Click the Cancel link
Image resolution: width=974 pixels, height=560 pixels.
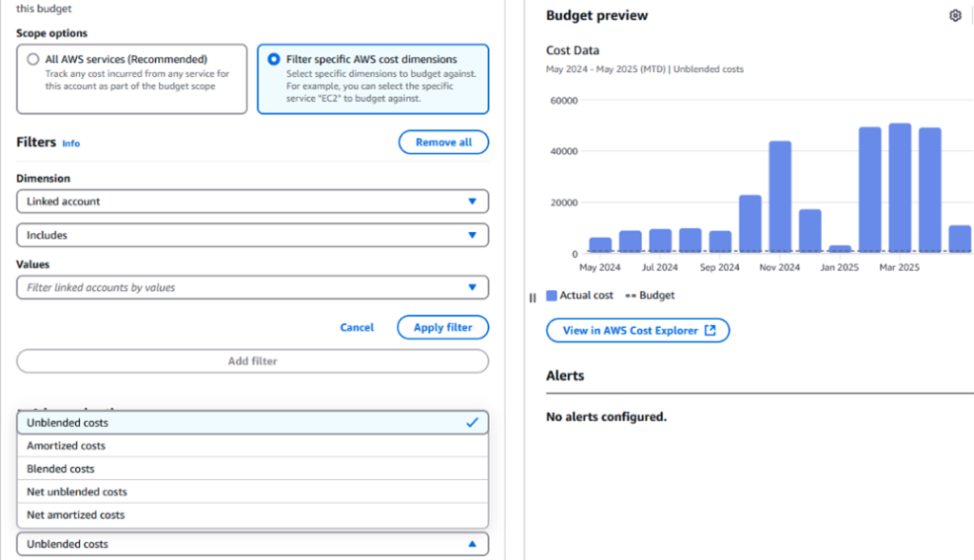(x=357, y=327)
